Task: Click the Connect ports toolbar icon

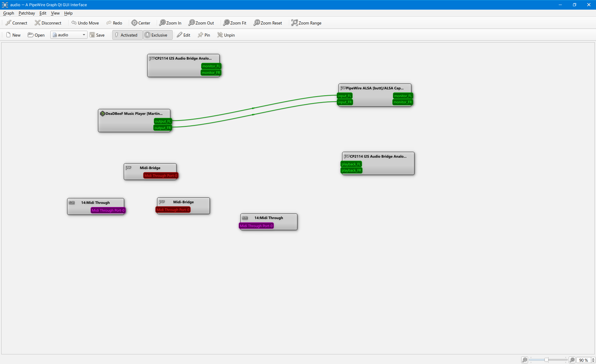Action: click(x=8, y=23)
